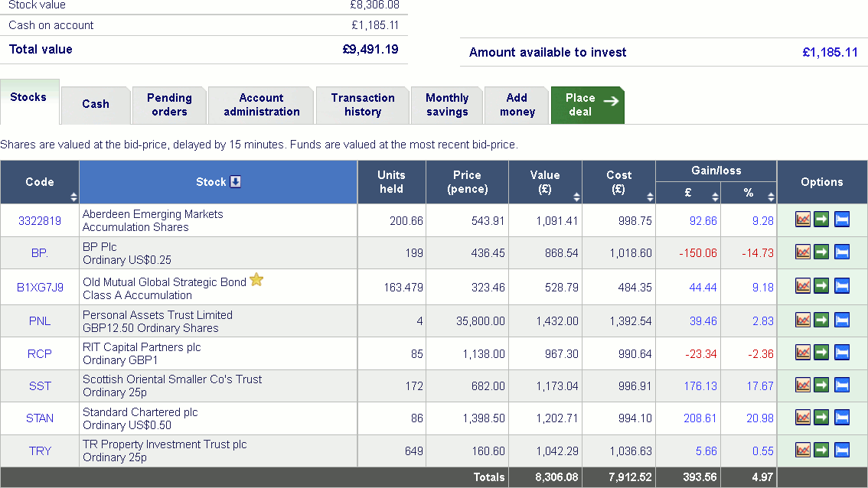Open the STAN code link

pyautogui.click(x=40, y=418)
